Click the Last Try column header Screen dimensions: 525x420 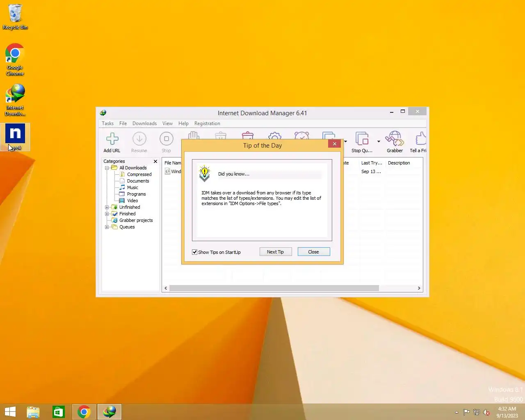(x=372, y=163)
